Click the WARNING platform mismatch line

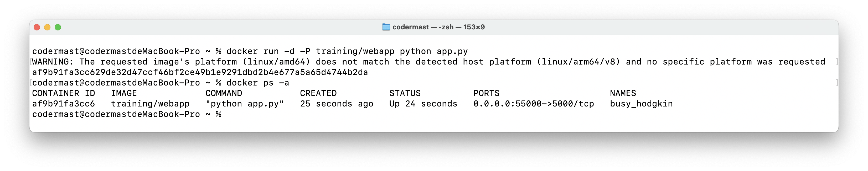428,62
